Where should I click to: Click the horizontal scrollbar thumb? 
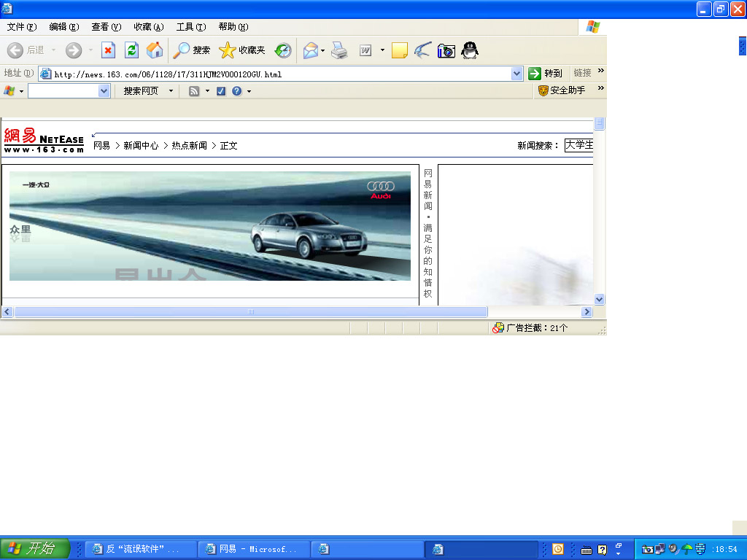(250, 312)
